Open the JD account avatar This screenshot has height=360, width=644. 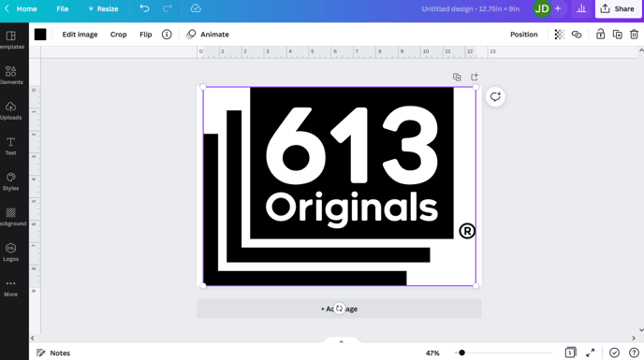click(542, 8)
